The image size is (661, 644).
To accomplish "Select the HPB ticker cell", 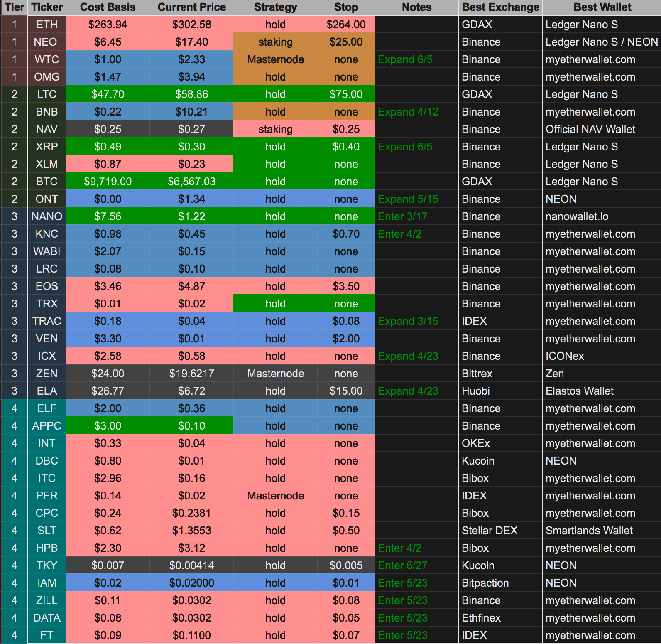I will [x=47, y=548].
